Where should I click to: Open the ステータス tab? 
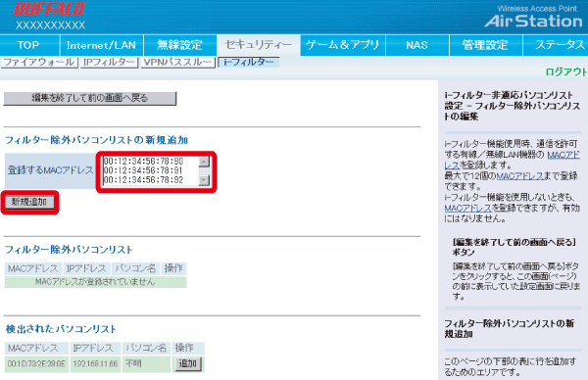[556, 45]
